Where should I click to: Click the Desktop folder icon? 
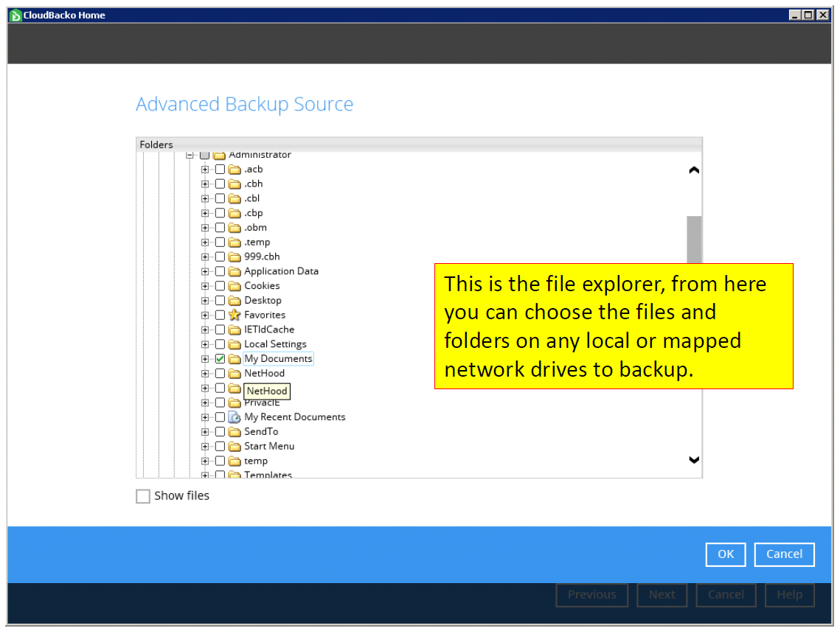click(x=235, y=301)
